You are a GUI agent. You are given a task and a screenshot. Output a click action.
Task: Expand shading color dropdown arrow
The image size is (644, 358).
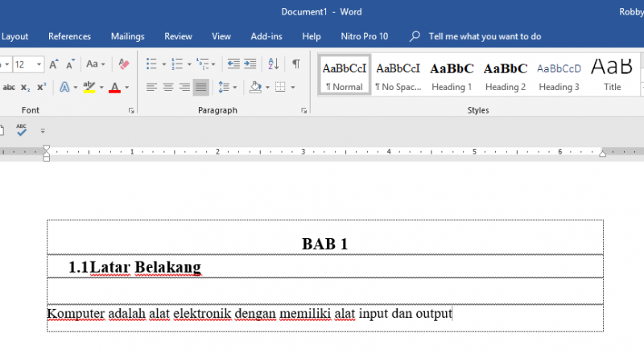[267, 88]
